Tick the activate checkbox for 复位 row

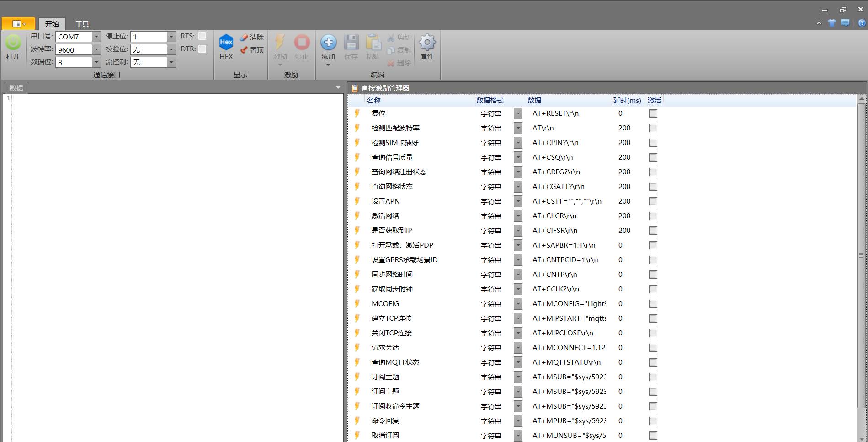click(653, 113)
